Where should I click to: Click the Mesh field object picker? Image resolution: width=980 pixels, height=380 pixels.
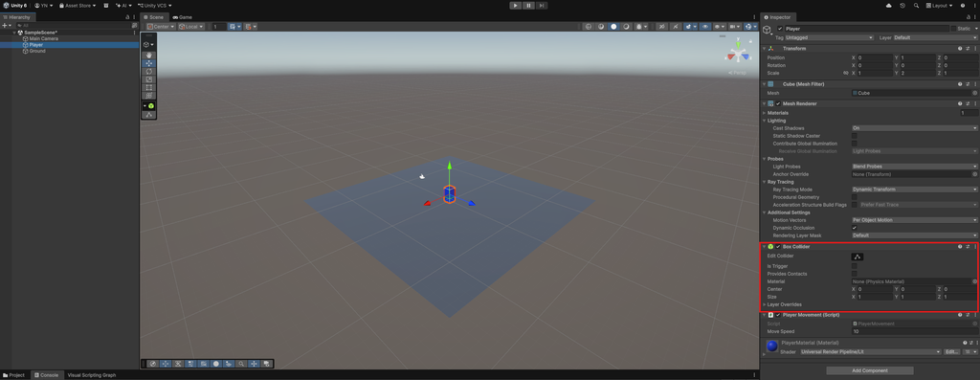pyautogui.click(x=974, y=93)
